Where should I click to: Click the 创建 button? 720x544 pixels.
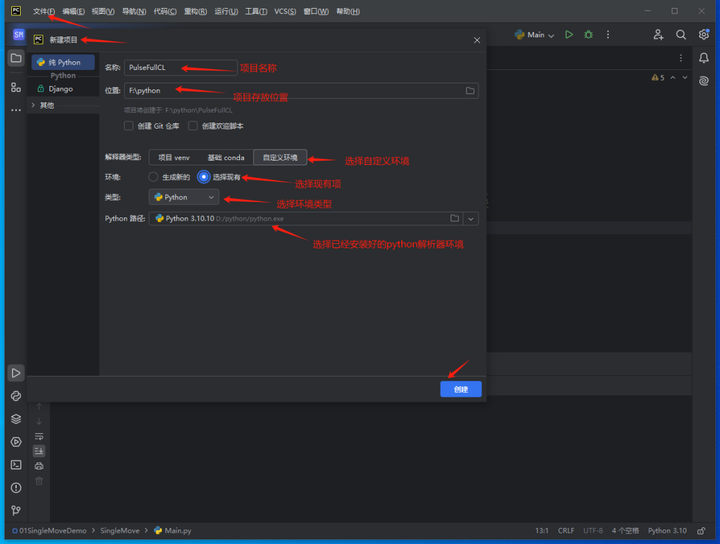pyautogui.click(x=461, y=389)
